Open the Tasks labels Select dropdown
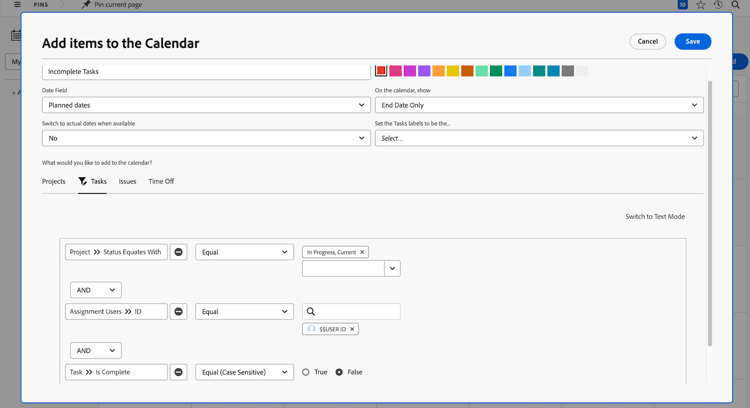The width and height of the screenshot is (750, 408). (539, 138)
